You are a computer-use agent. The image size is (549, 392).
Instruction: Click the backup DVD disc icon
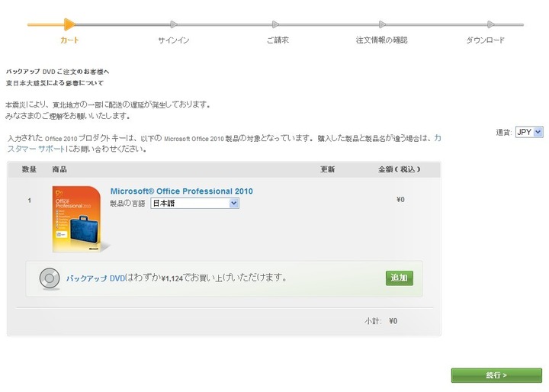(50, 278)
